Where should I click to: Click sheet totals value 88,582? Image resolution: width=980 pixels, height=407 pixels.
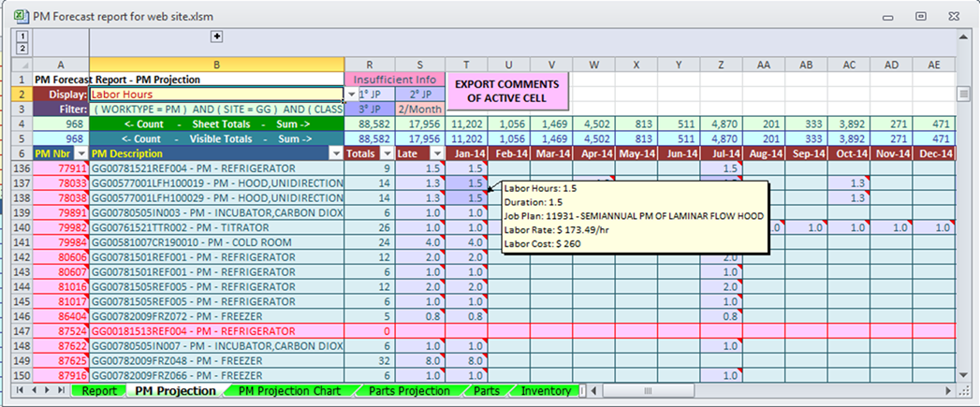pyautogui.click(x=370, y=124)
